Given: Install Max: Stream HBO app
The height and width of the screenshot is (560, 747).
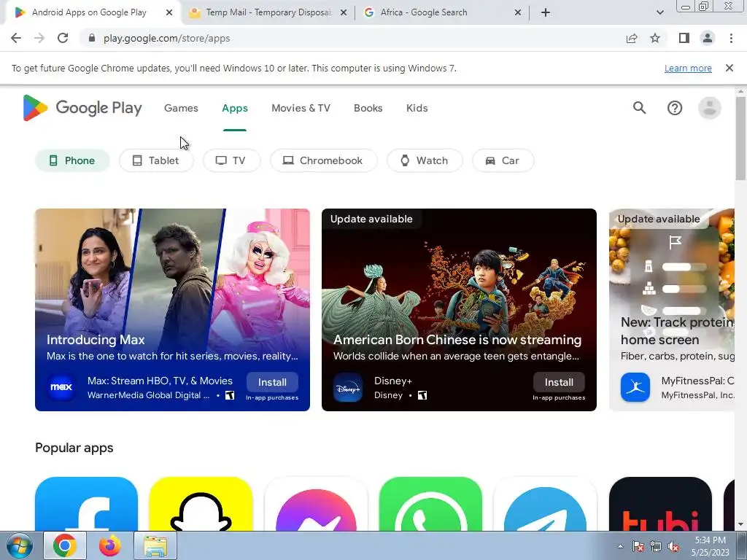Looking at the screenshot, I should (272, 382).
